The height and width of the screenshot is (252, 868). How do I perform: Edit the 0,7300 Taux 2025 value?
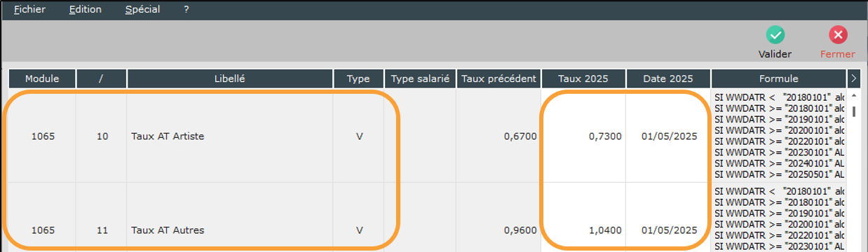point(605,136)
